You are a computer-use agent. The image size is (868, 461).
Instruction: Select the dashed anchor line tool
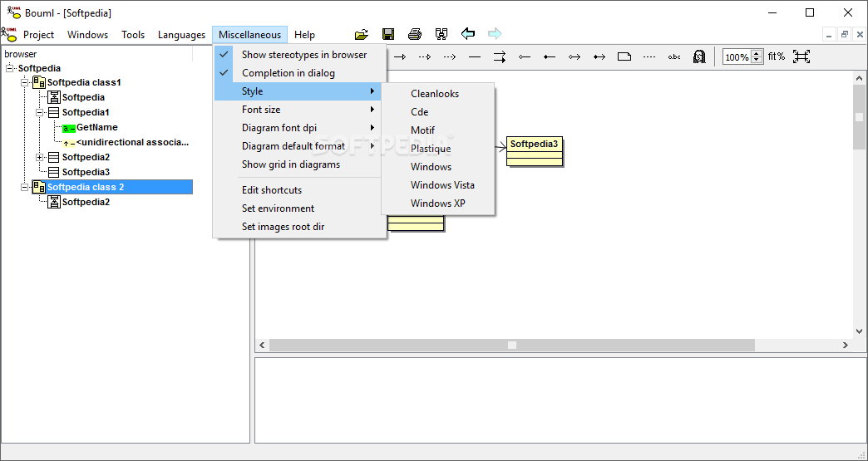tap(649, 57)
